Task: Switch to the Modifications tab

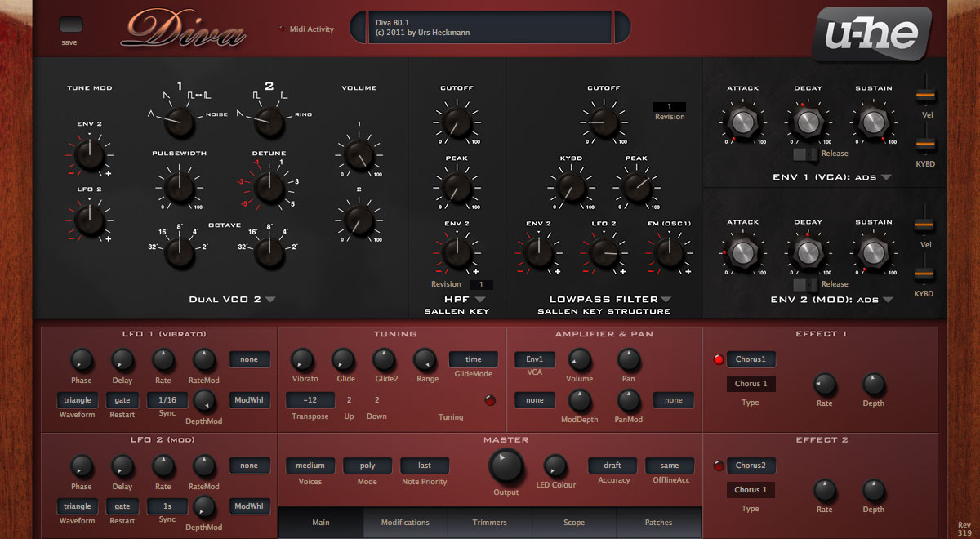Action: click(x=405, y=523)
